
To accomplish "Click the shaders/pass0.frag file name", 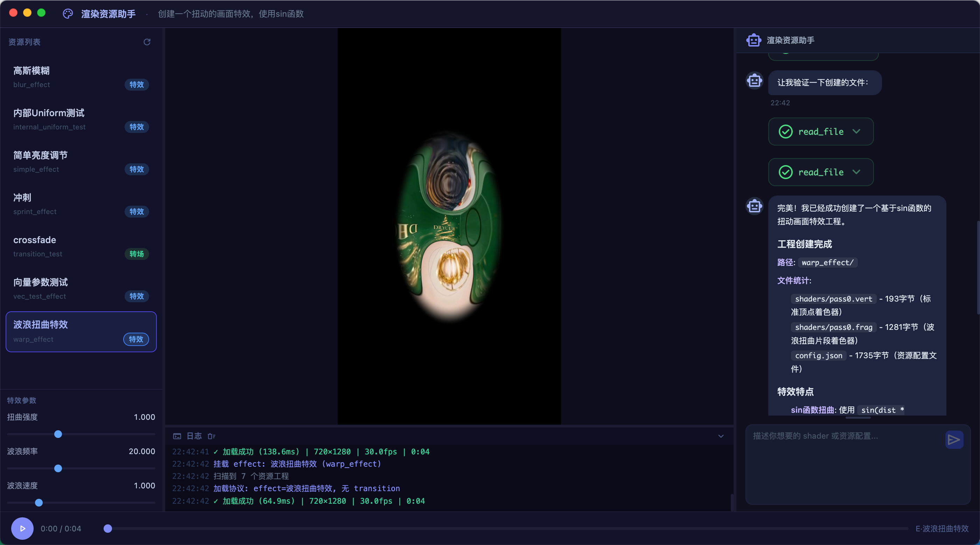I will 834,327.
